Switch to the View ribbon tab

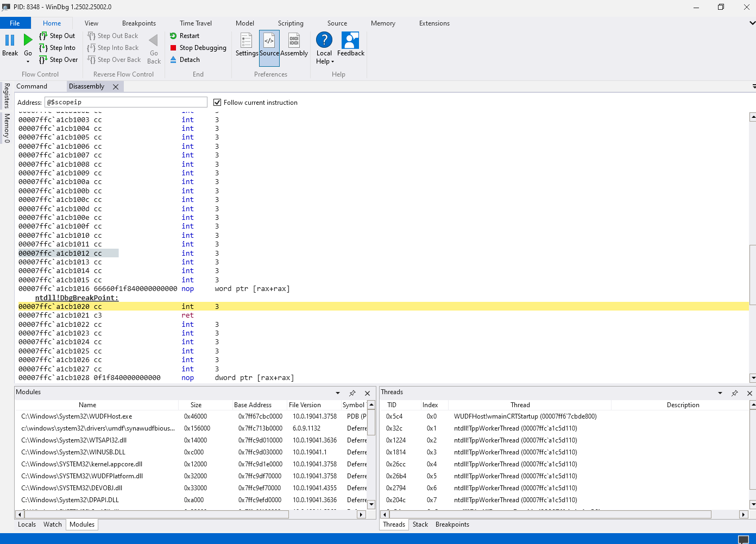pyautogui.click(x=91, y=23)
